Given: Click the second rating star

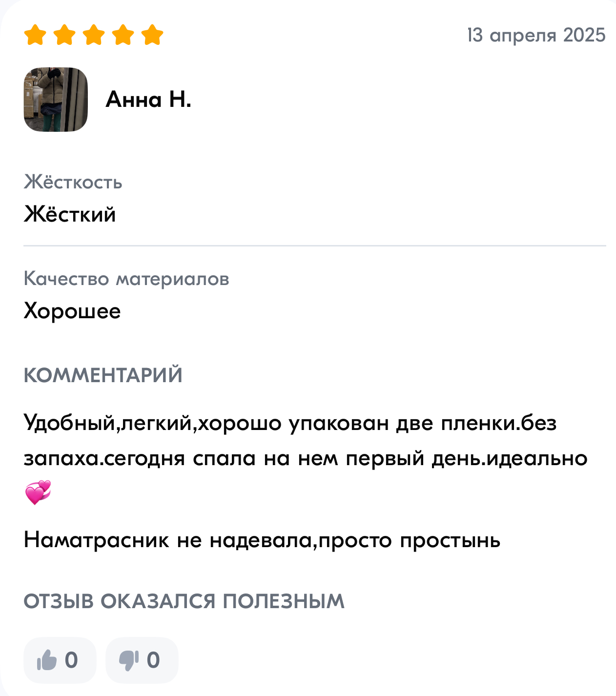Looking at the screenshot, I should 64,35.
